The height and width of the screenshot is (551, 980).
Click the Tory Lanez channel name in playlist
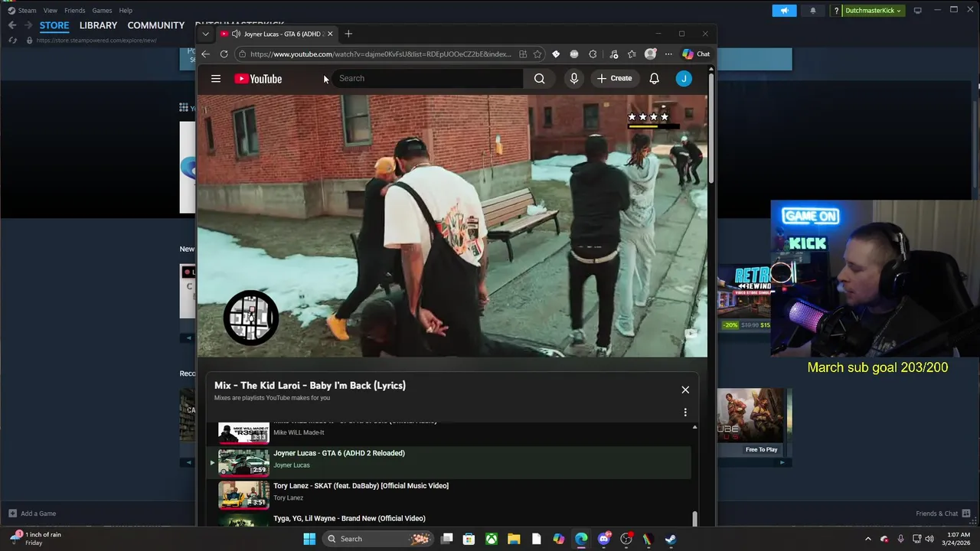pyautogui.click(x=289, y=497)
